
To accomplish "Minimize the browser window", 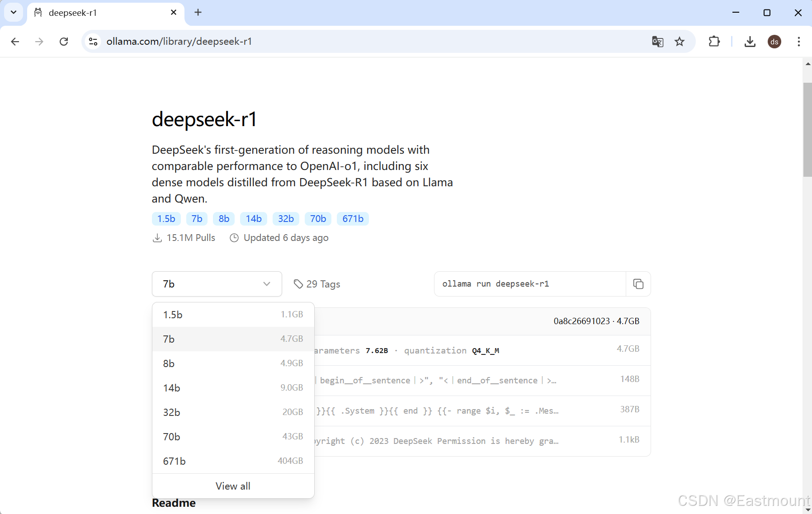I will (736, 13).
